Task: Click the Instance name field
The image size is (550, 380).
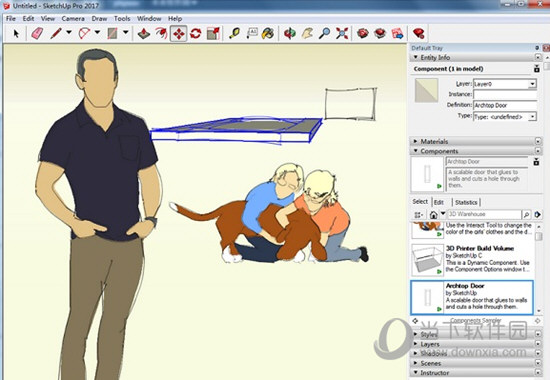Action: tap(505, 94)
